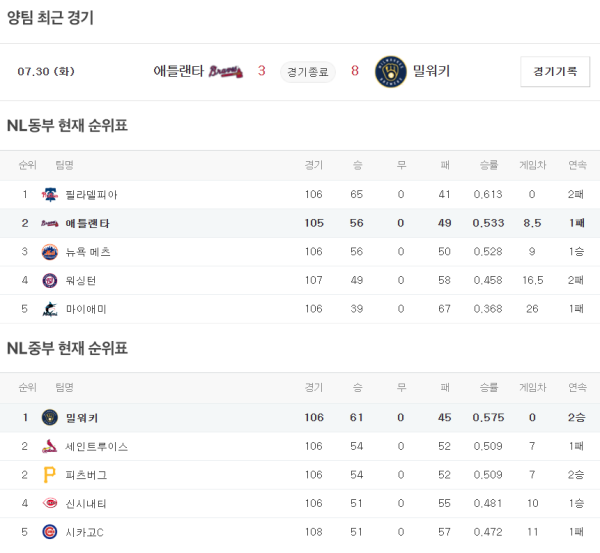Click 밀워키 team name in match header
Image resolution: width=600 pixels, height=553 pixels.
click(x=431, y=71)
